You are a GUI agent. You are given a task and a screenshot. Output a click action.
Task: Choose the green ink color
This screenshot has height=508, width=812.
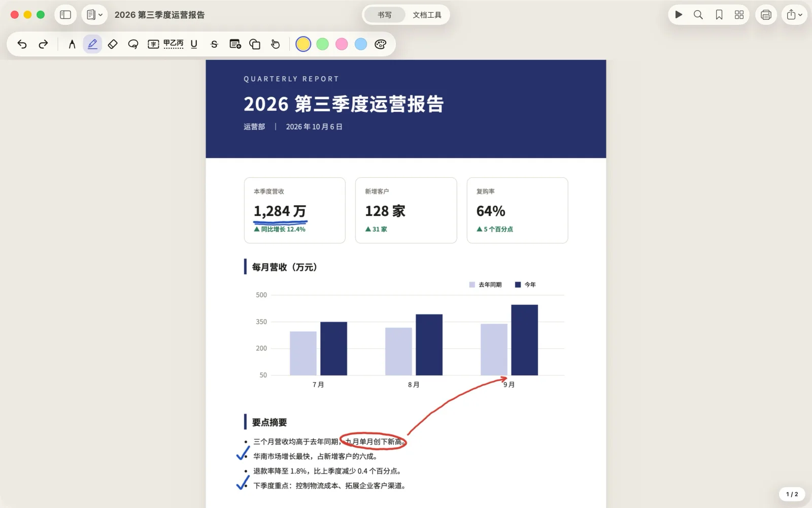click(x=322, y=44)
